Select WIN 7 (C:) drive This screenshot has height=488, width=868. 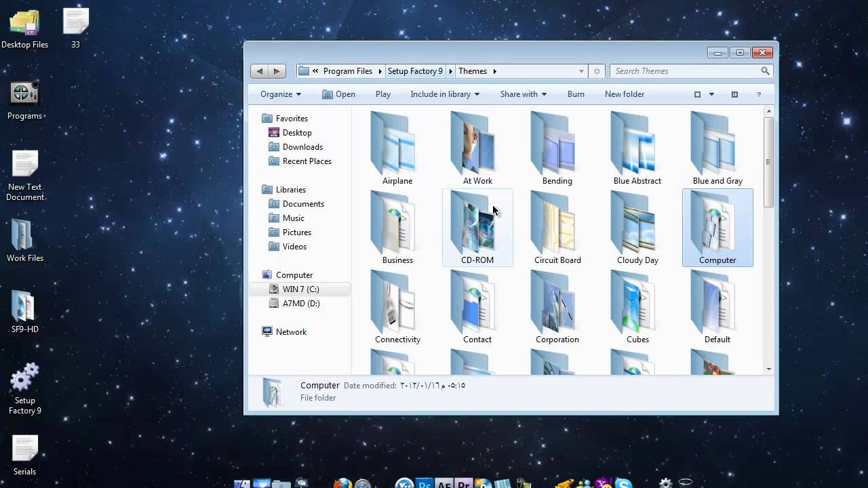[x=300, y=289]
